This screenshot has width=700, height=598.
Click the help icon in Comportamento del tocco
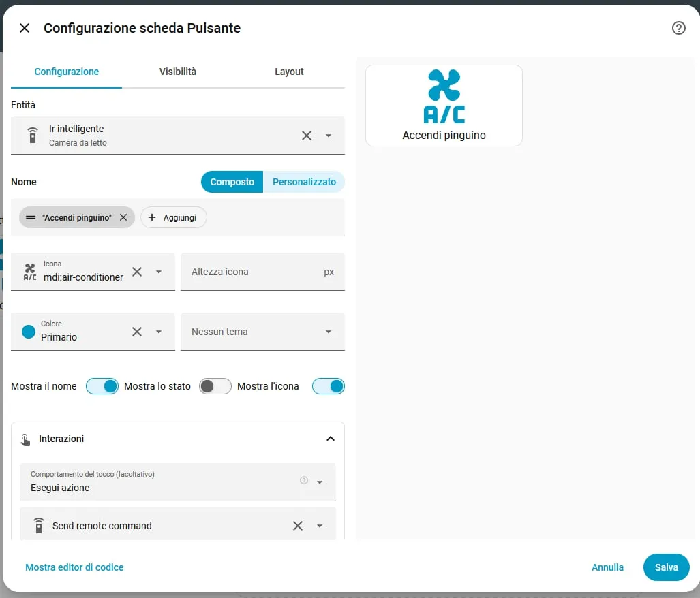pyautogui.click(x=303, y=480)
